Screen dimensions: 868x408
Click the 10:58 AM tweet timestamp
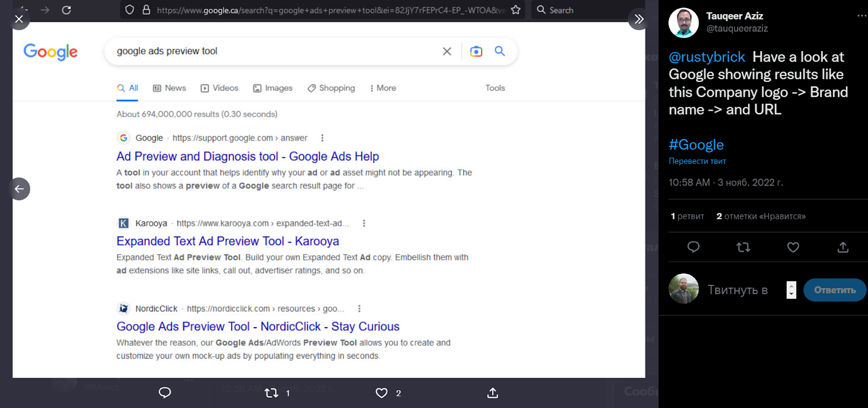(x=726, y=183)
